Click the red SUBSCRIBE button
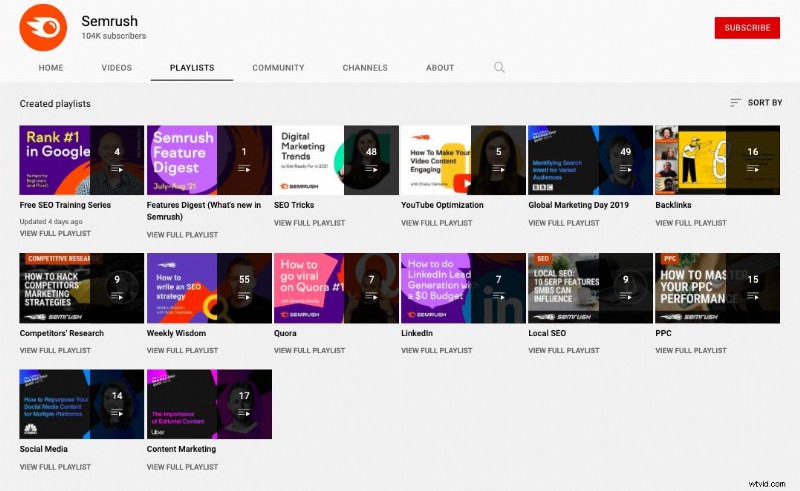The width and height of the screenshot is (800, 491). [747, 28]
